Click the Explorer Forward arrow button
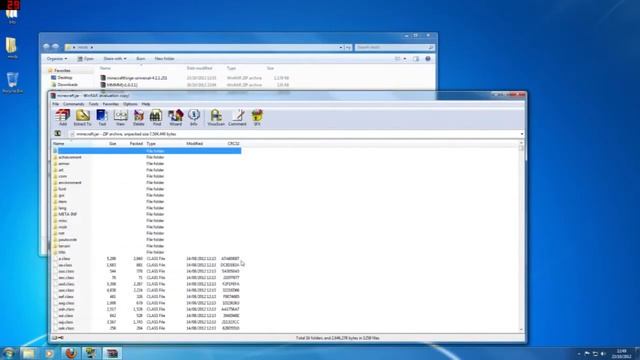The height and width of the screenshot is (360, 640). (x=56, y=47)
